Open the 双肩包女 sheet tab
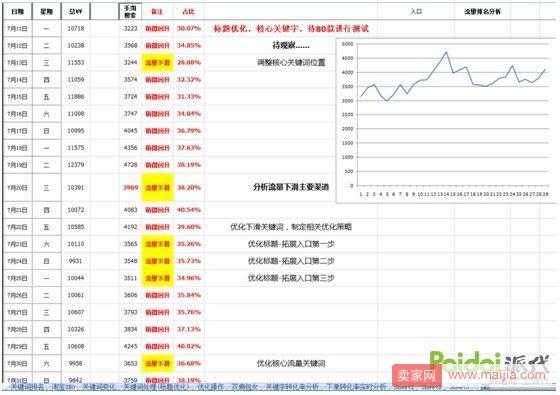 pos(245,387)
